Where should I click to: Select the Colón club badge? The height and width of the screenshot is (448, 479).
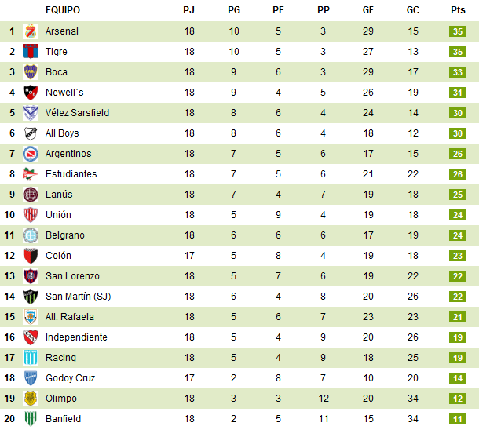(31, 256)
